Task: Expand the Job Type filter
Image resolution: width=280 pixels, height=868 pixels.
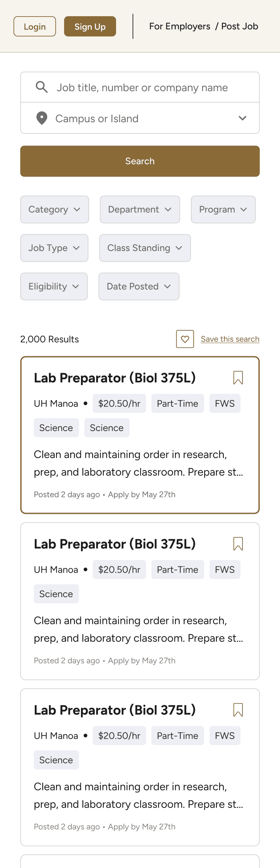Action: (x=54, y=248)
